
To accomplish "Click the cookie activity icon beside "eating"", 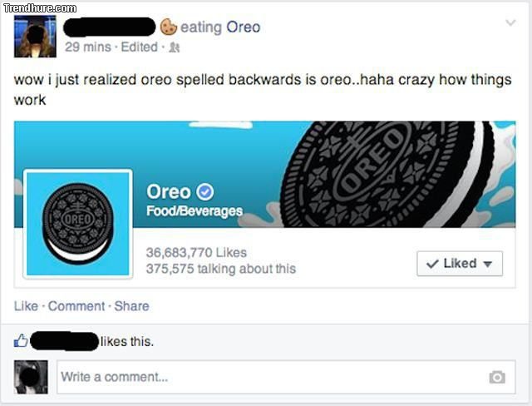I will click(170, 27).
